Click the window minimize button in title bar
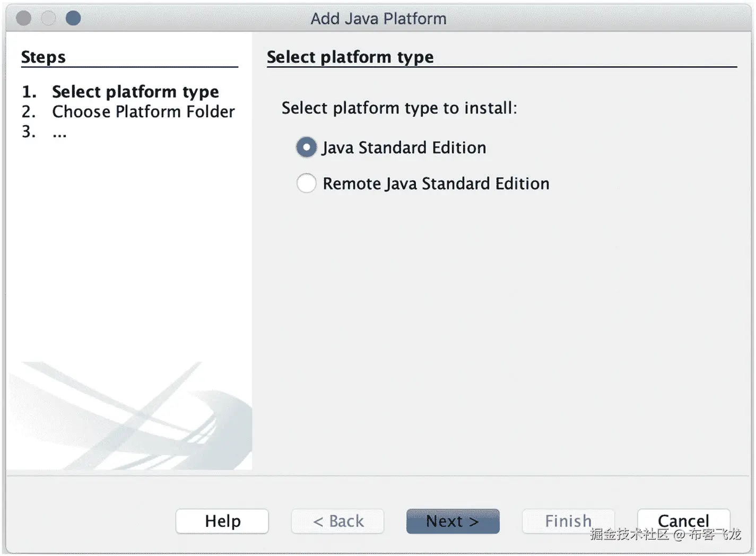 48,19
